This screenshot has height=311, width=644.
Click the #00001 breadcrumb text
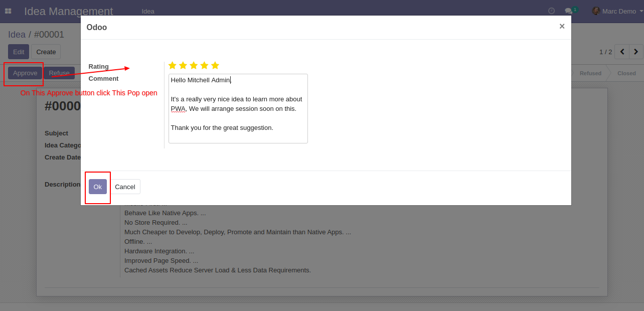(x=49, y=35)
